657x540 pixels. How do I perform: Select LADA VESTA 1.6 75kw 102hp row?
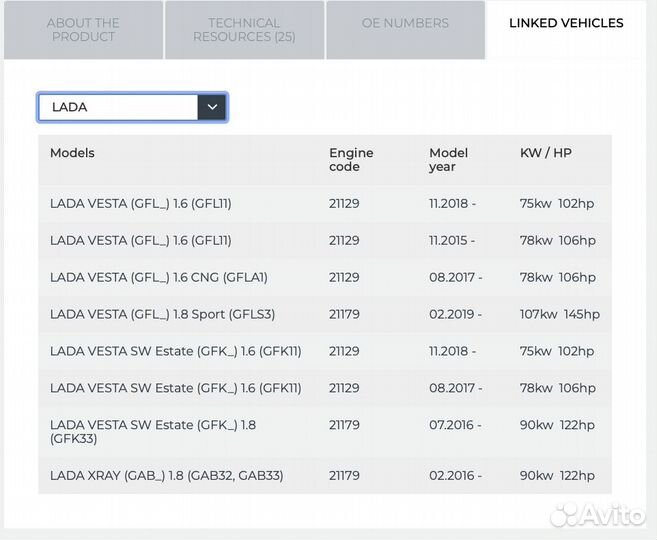point(141,204)
